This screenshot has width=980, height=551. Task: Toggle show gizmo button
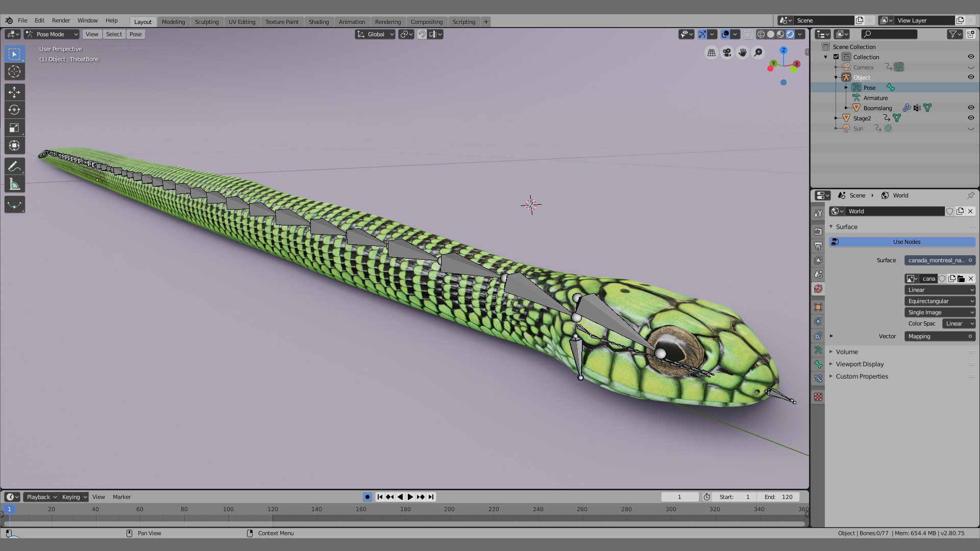702,34
